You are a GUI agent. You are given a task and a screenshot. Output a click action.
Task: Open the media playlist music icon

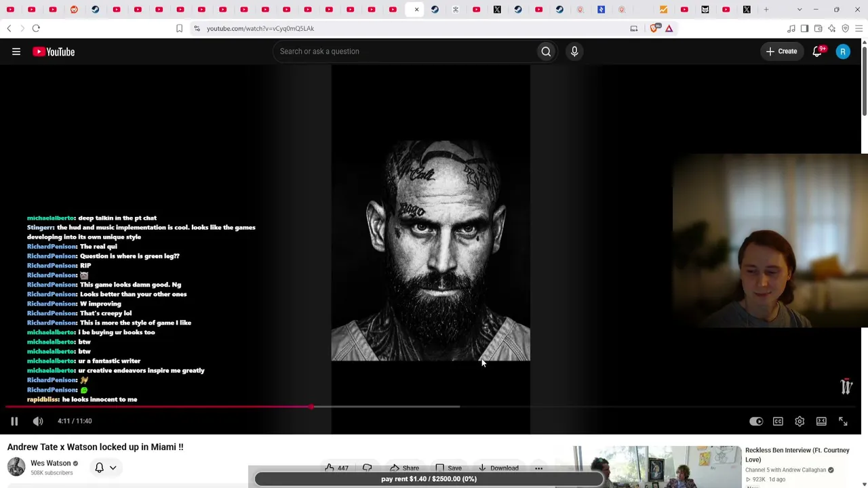click(x=791, y=28)
